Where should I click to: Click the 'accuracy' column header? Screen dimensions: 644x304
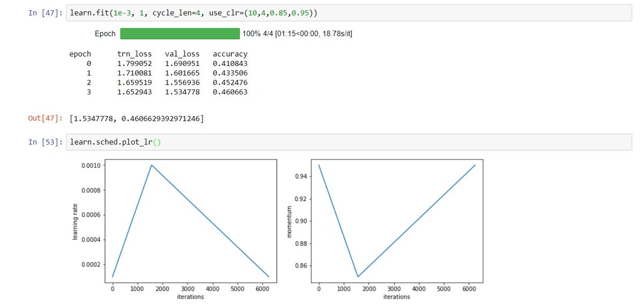[230, 54]
